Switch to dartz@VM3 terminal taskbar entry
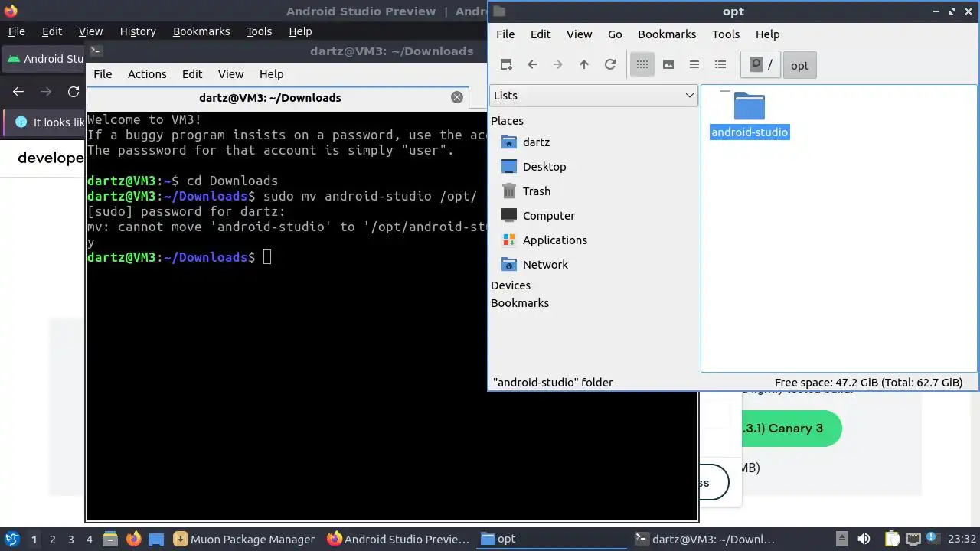Screen dimensions: 980x551 (x=705, y=540)
